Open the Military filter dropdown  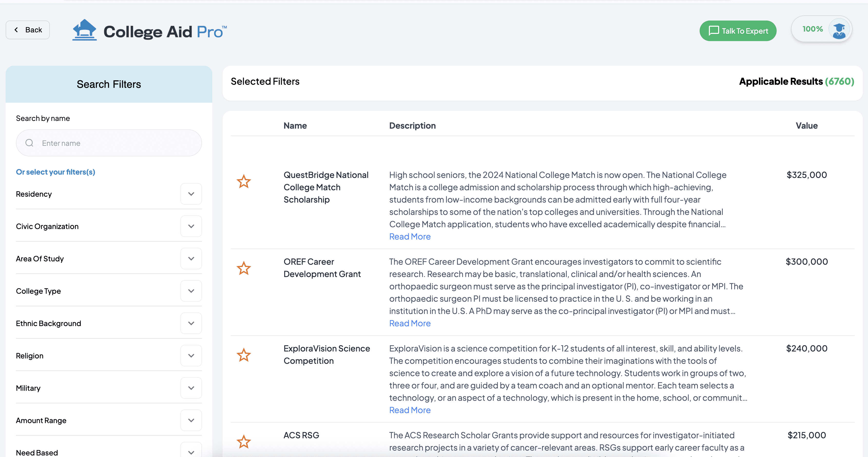click(x=191, y=388)
